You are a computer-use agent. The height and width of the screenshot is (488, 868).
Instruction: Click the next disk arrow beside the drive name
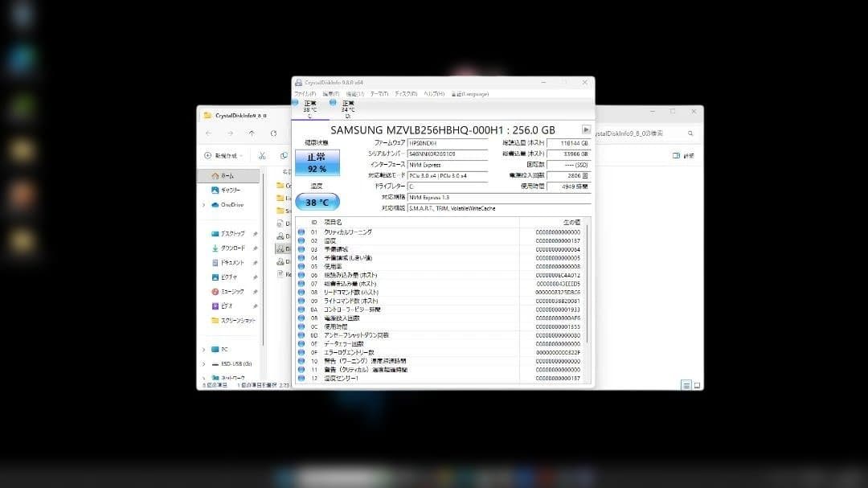click(x=586, y=129)
